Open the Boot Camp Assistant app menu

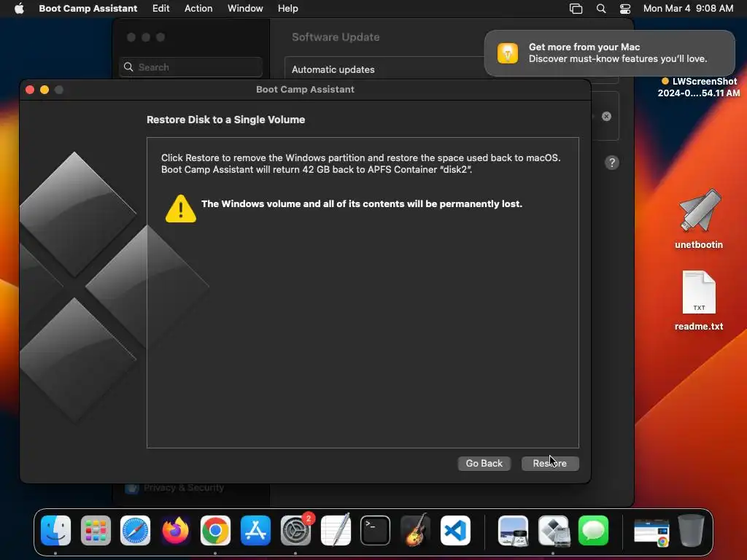coord(88,9)
